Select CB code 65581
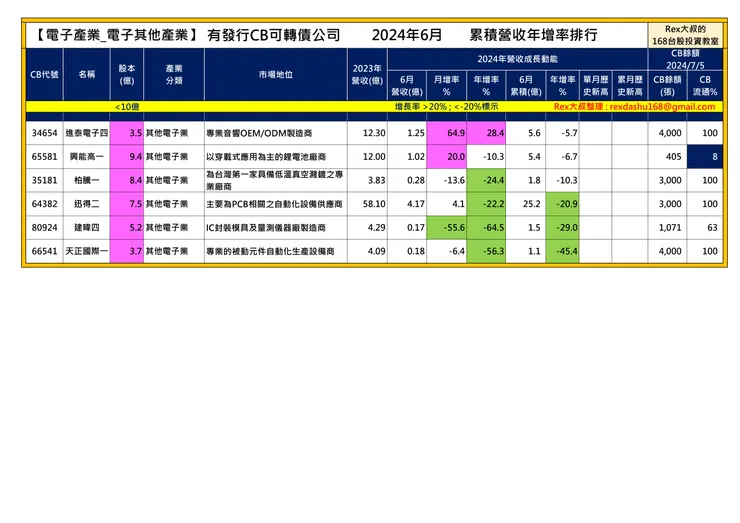The image size is (740, 523). click(x=44, y=157)
